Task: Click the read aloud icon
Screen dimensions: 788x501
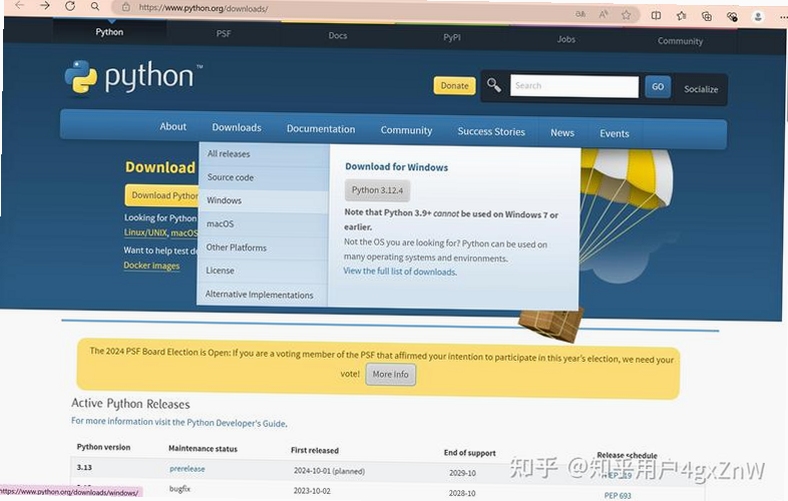Action: pyautogui.click(x=603, y=15)
